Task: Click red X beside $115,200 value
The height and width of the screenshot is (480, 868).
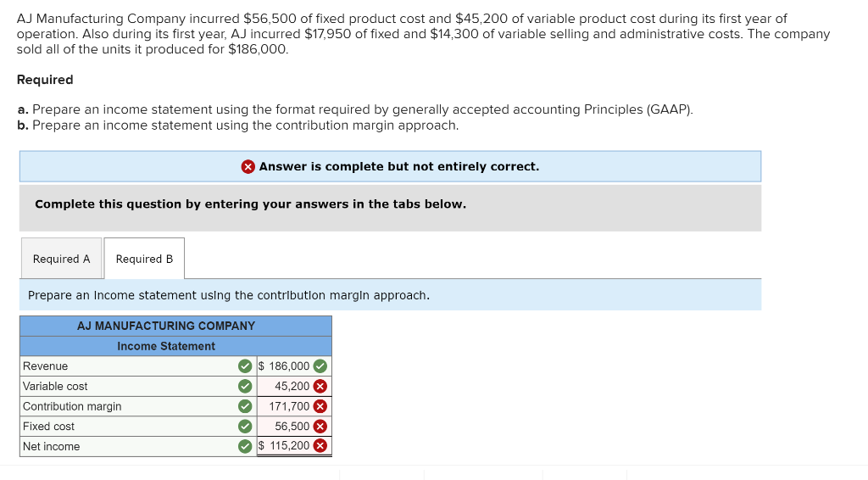Action: click(x=320, y=446)
